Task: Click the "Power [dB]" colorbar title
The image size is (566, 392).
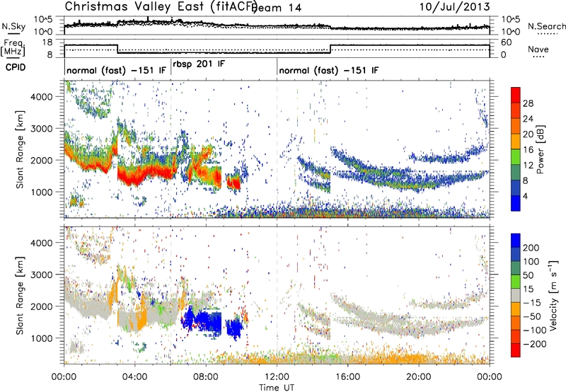Action: click(x=541, y=149)
